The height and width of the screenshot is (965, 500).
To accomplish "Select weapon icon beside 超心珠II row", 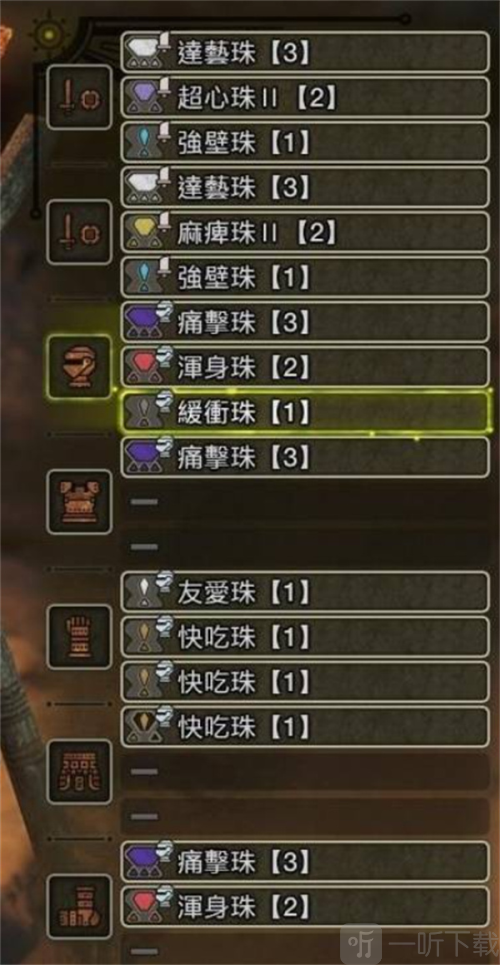I will (x=79, y=97).
